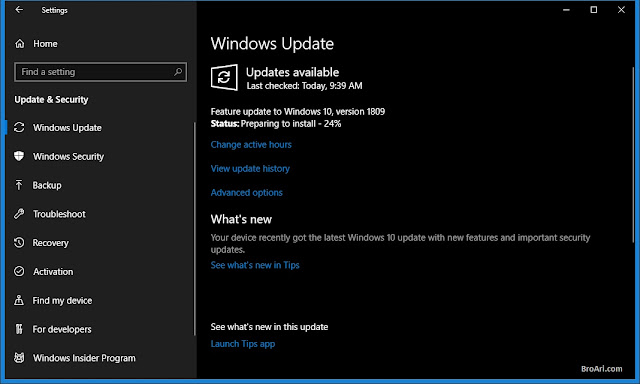The height and width of the screenshot is (384, 640).
Task: Open Change active hours link
Action: coord(251,144)
